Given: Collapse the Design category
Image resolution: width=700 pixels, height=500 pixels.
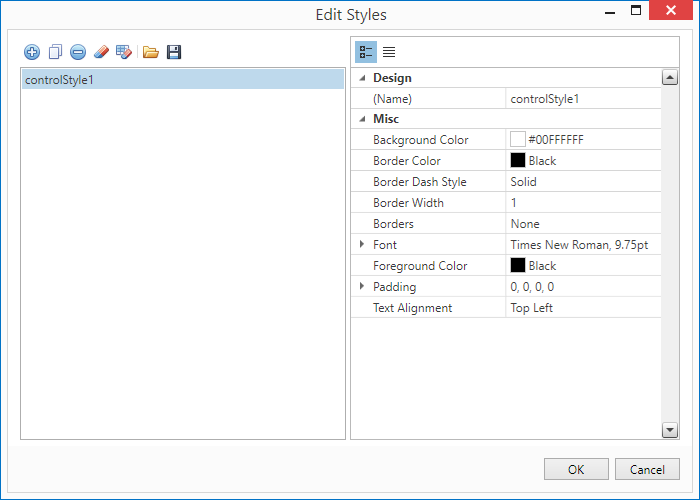Looking at the screenshot, I should tap(362, 78).
